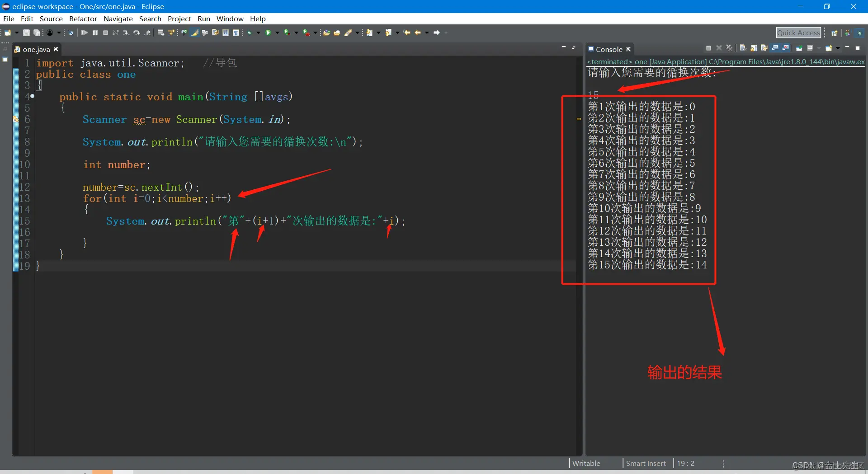Remove all terminated launches in Console
This screenshot has height=474, width=868.
click(729, 48)
